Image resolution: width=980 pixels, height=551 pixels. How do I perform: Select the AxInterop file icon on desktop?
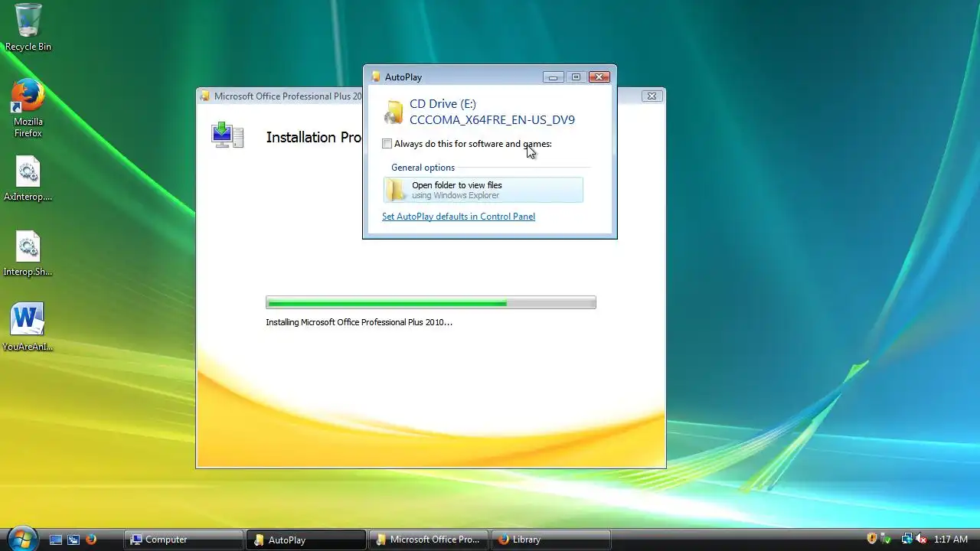[x=28, y=180]
